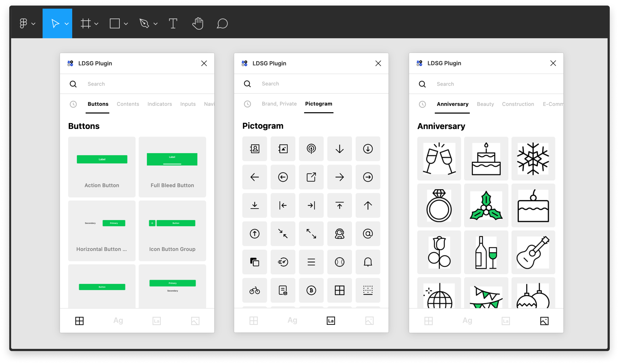Click the birthday cake with candle illustration
The image size is (619, 364).
tap(486, 159)
